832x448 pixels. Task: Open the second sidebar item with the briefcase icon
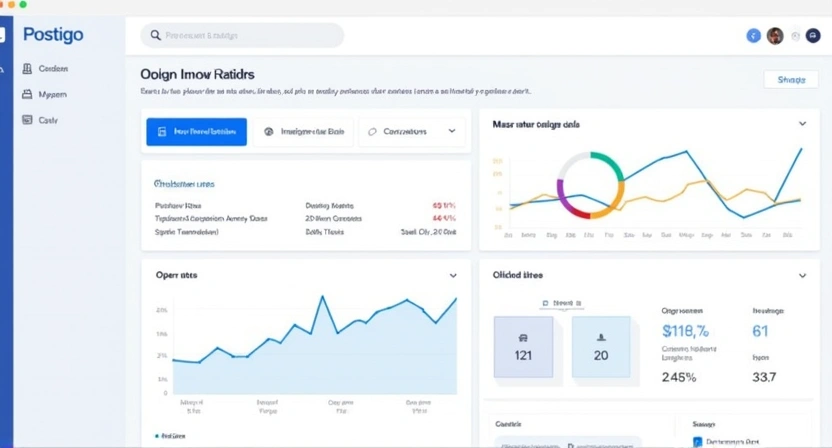pos(45,94)
